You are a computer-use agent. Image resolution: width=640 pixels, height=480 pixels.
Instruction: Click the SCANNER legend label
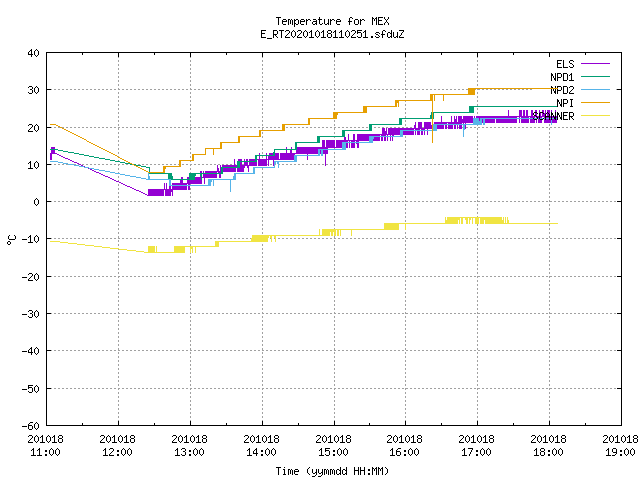(x=553, y=116)
